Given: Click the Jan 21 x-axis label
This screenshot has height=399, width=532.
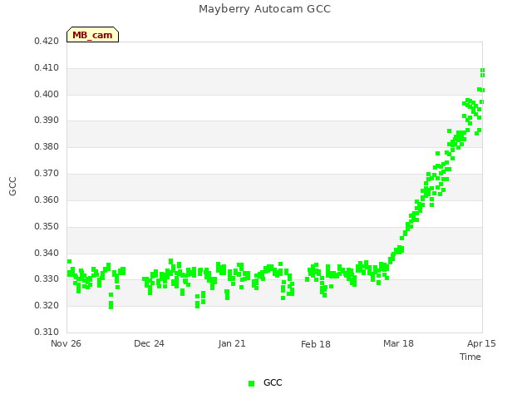Looking at the screenshot, I should pyautogui.click(x=232, y=343).
